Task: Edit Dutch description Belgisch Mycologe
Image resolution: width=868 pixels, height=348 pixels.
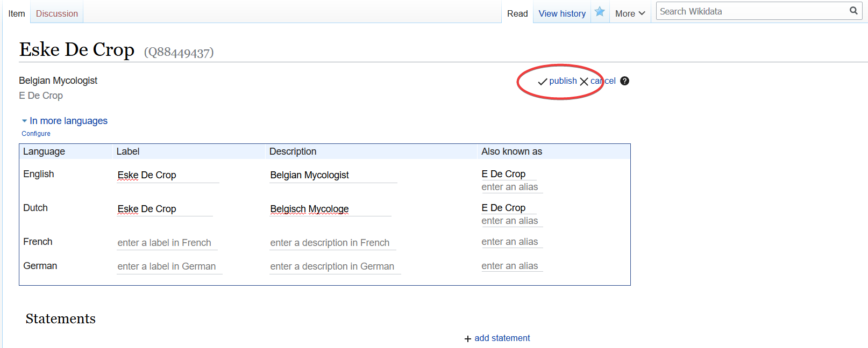Action: (x=330, y=209)
